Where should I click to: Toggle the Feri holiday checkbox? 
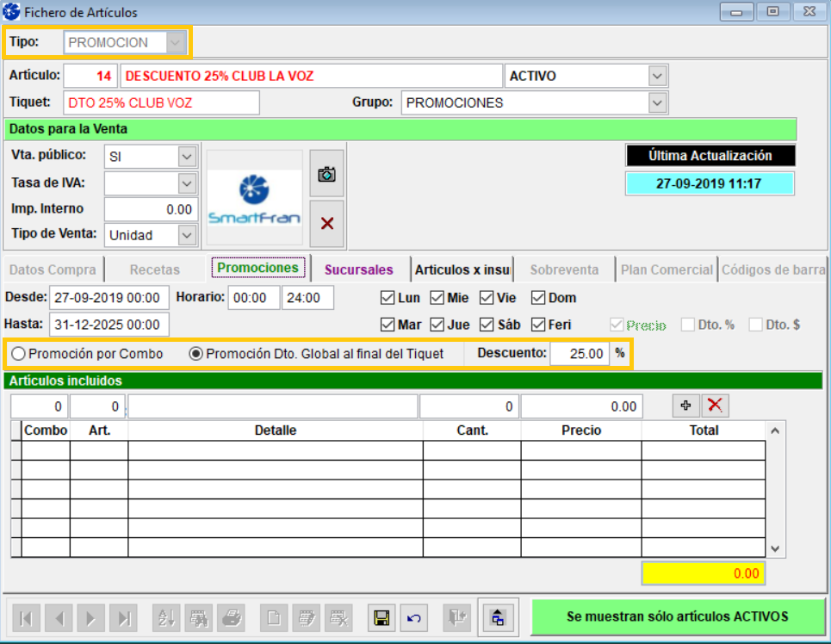coord(538,325)
